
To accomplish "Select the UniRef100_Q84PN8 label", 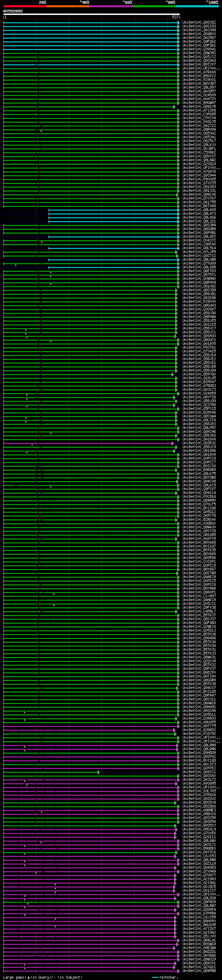I will click(199, 971).
